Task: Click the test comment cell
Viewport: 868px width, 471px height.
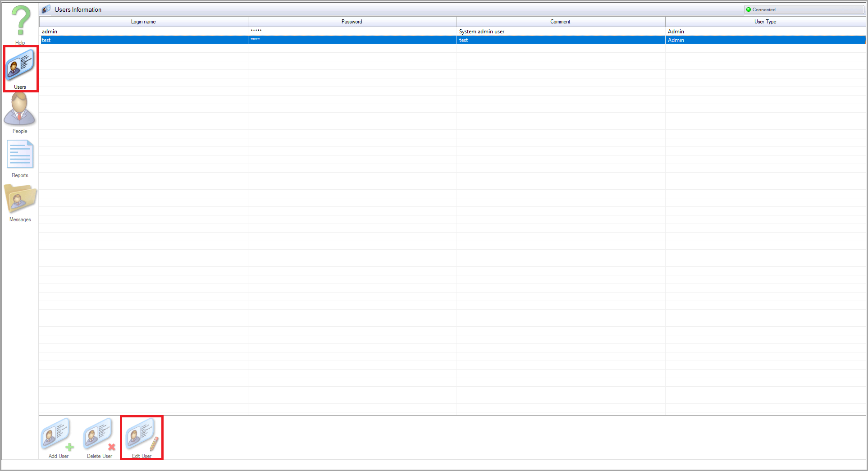Action: point(561,40)
